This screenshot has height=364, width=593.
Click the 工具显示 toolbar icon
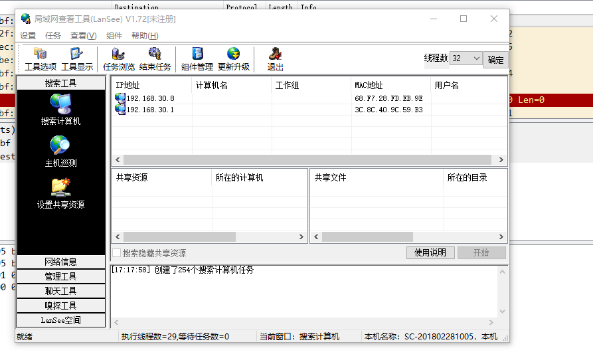77,59
